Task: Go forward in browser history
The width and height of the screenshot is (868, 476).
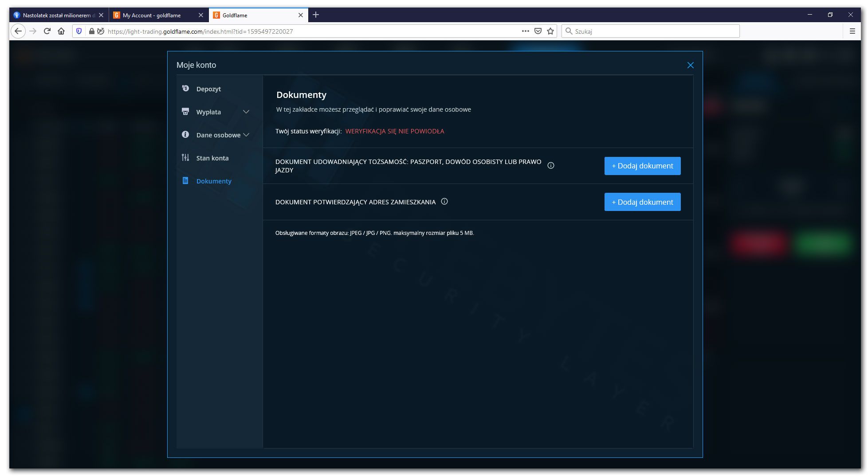Action: click(x=33, y=31)
